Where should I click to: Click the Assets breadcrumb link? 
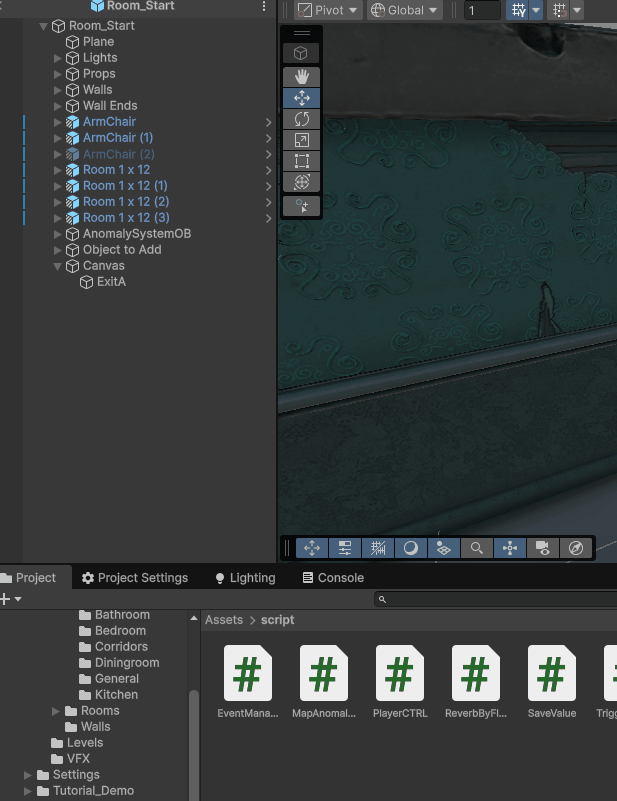[x=224, y=620]
